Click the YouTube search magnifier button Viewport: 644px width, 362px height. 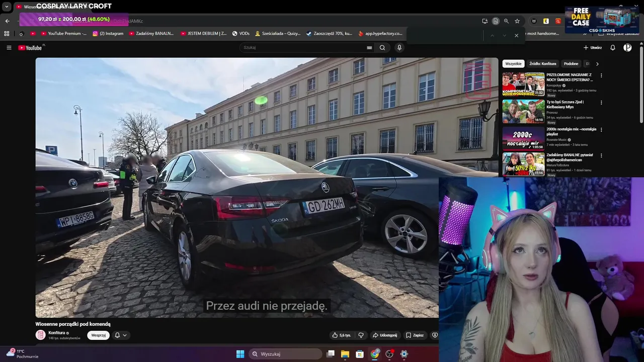pyautogui.click(x=382, y=48)
